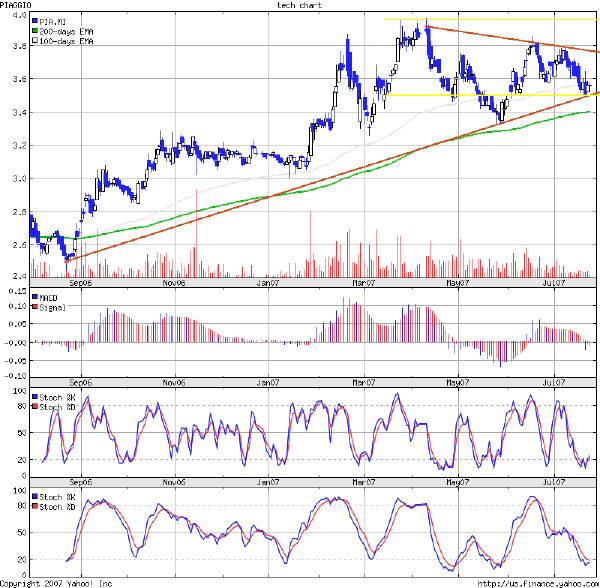Click Nov06 label below upper stochastic panel
This screenshot has height=588, width=600.
point(174,482)
